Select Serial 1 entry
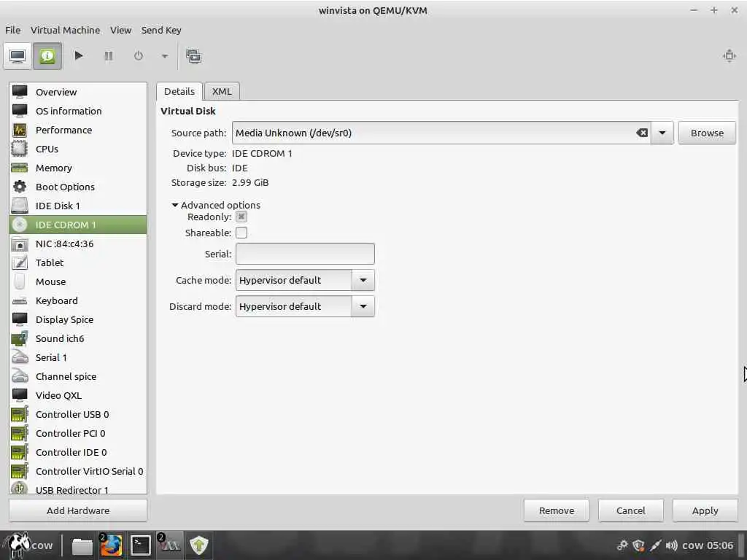The image size is (747, 560). pos(77,357)
